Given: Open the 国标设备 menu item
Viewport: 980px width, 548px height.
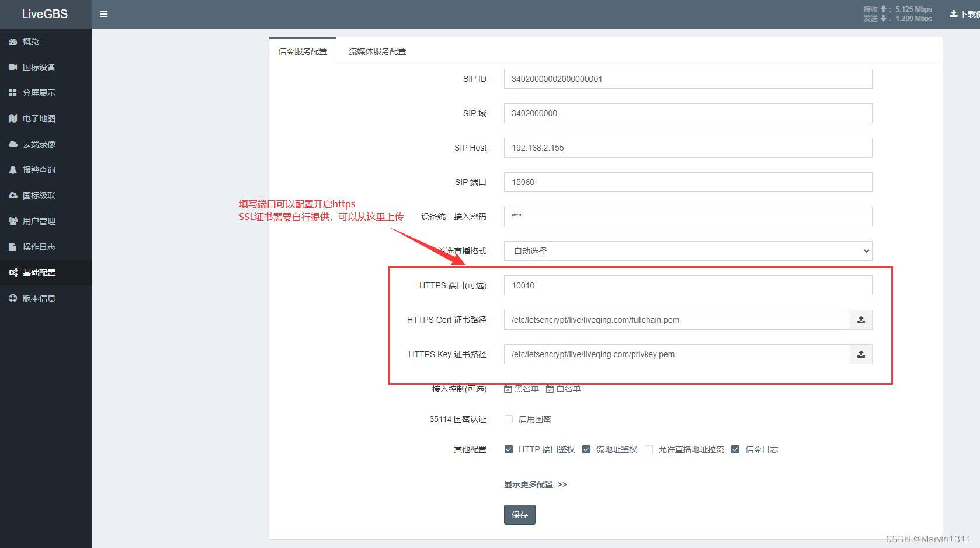Looking at the screenshot, I should point(46,67).
